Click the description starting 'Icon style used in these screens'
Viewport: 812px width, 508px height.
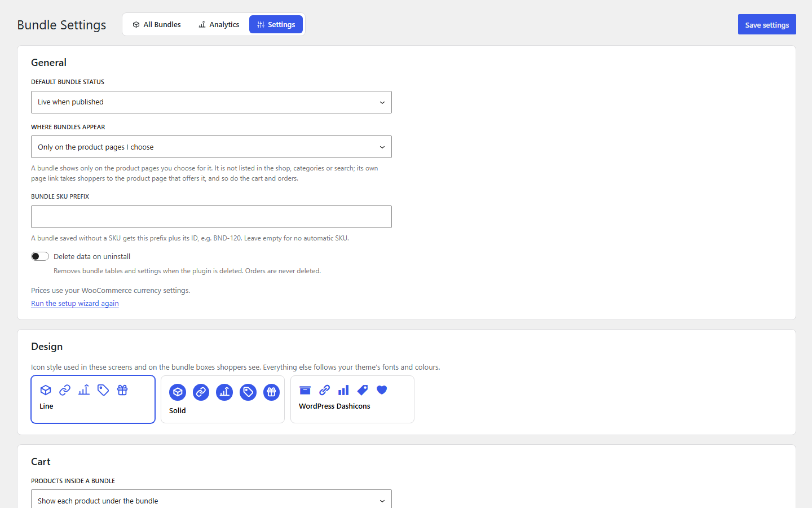(236, 367)
